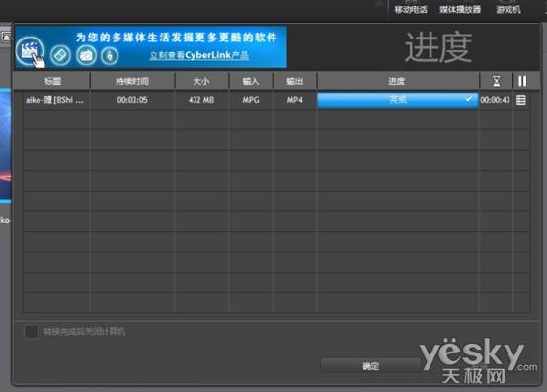Screen dimensions: 547x392
Task: Open the 游戏机 tab
Action: click(508, 10)
